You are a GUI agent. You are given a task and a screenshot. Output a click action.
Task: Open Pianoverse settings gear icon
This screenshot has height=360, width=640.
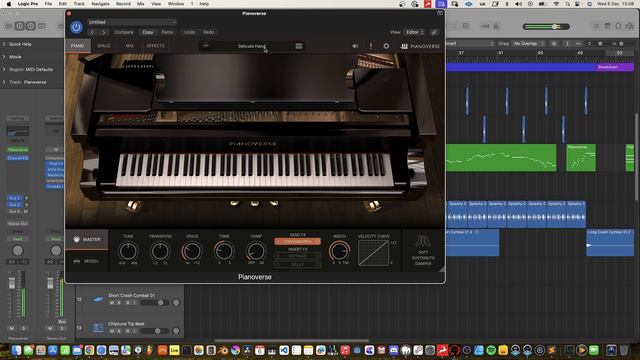(386, 46)
